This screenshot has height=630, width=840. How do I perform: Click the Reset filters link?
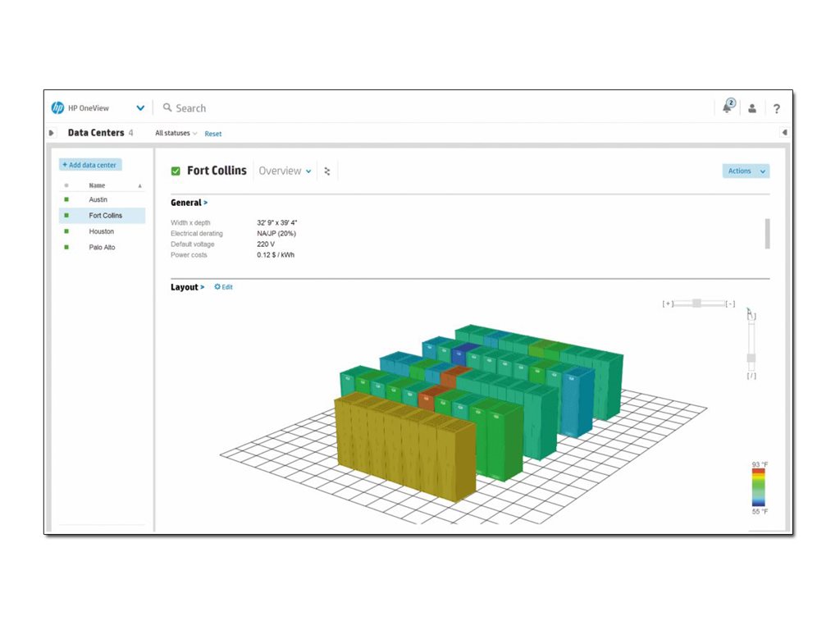pos(213,133)
